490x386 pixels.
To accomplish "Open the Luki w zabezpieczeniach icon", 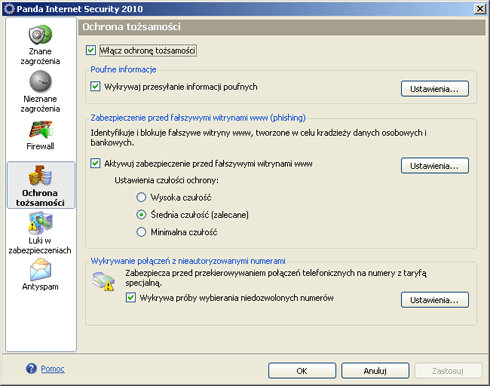I will click(x=40, y=223).
